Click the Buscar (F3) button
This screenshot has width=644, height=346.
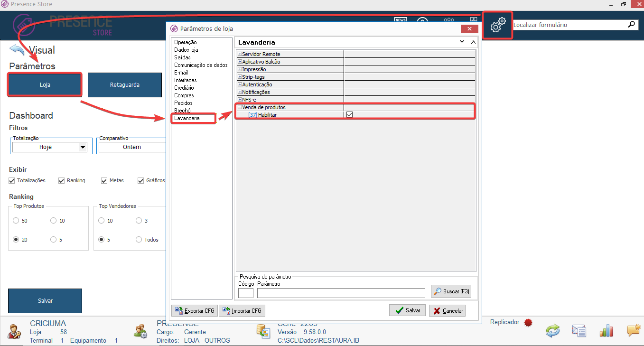tap(451, 291)
